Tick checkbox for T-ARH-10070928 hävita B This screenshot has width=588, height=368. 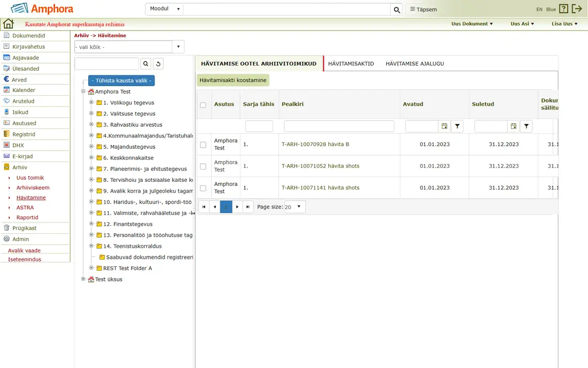[203, 144]
